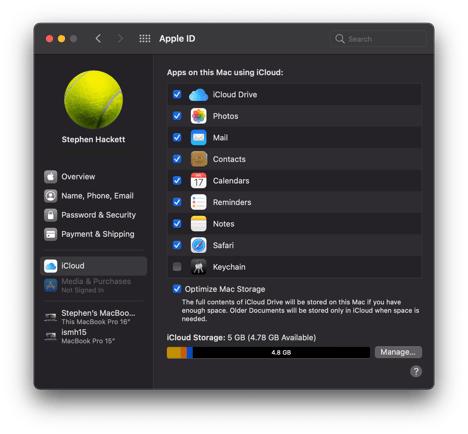
Task: Click the Mail envelope icon
Action: 198,137
